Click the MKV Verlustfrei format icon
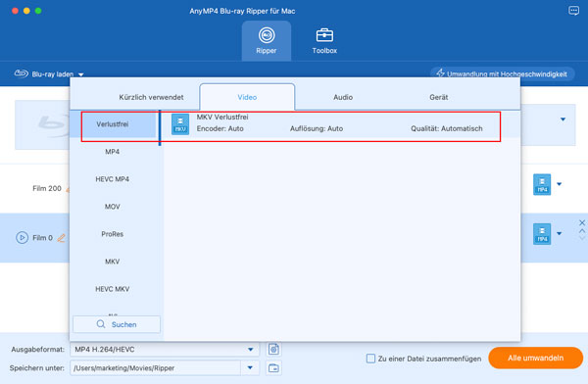The image size is (588, 384). (180, 124)
